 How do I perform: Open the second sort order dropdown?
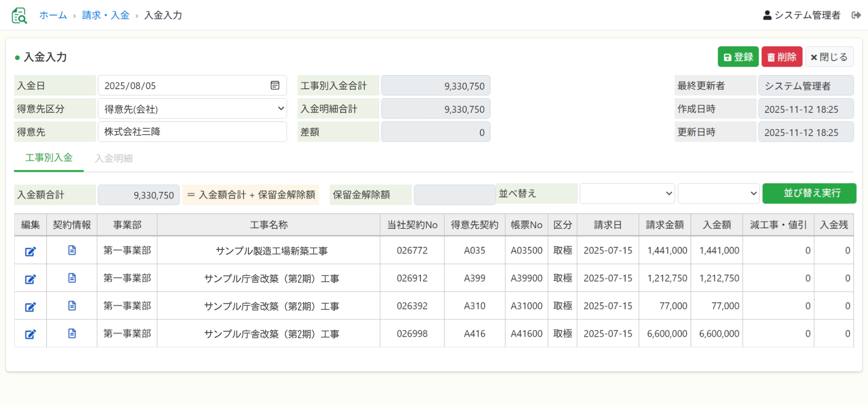point(718,193)
